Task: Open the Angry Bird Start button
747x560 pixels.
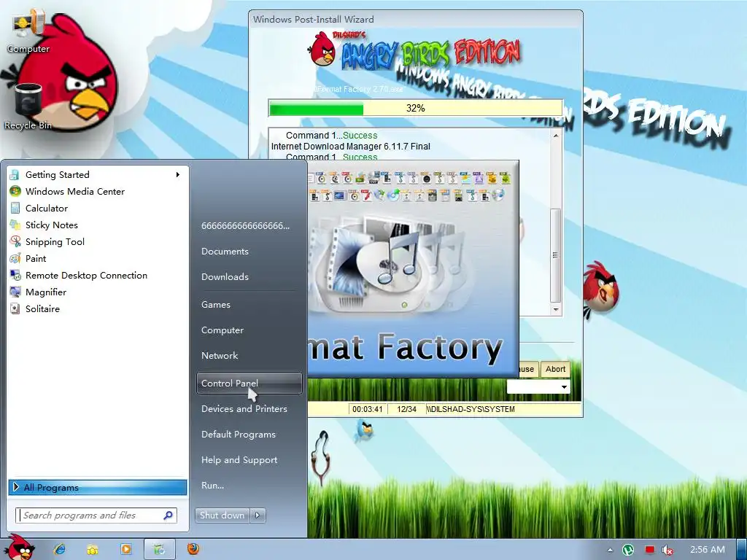Action: [x=19, y=547]
